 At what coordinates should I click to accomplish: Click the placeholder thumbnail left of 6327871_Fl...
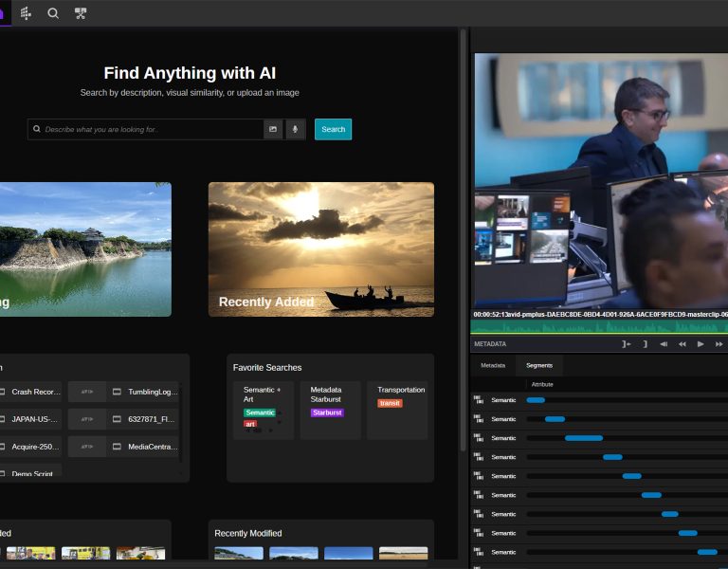[87, 419]
